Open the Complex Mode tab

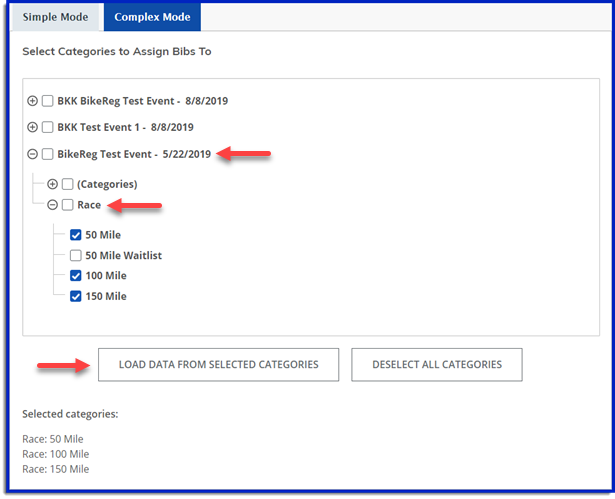click(x=151, y=18)
